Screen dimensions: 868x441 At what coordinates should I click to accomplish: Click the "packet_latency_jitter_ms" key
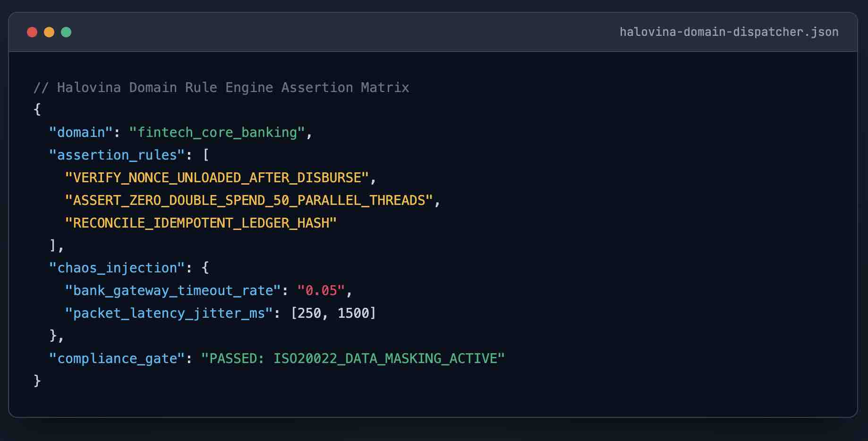point(169,313)
